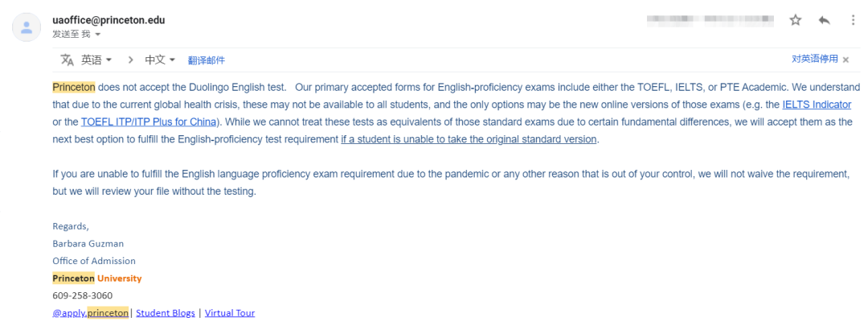
Task: Click the blurred date timestamp
Action: [x=710, y=20]
